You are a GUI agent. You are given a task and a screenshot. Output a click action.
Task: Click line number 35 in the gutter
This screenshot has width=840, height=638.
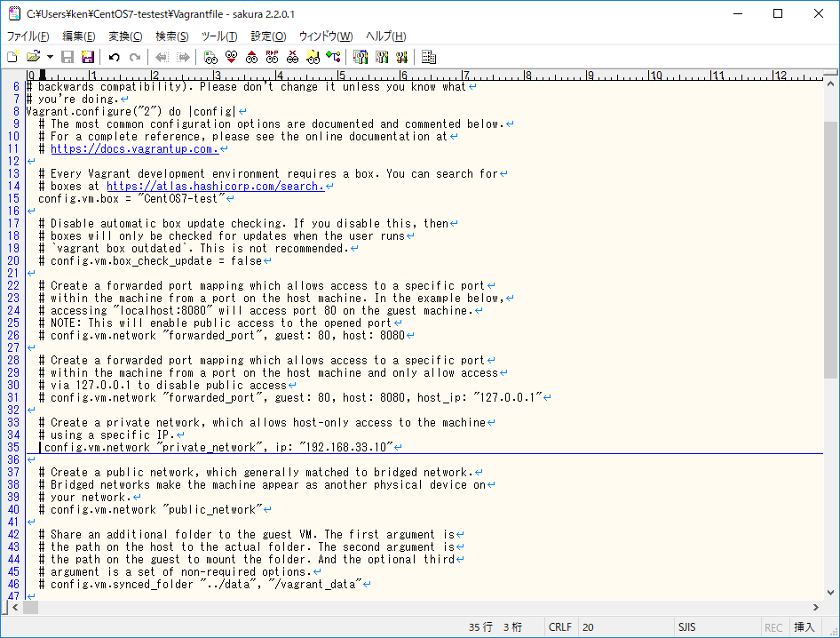tap(13, 448)
